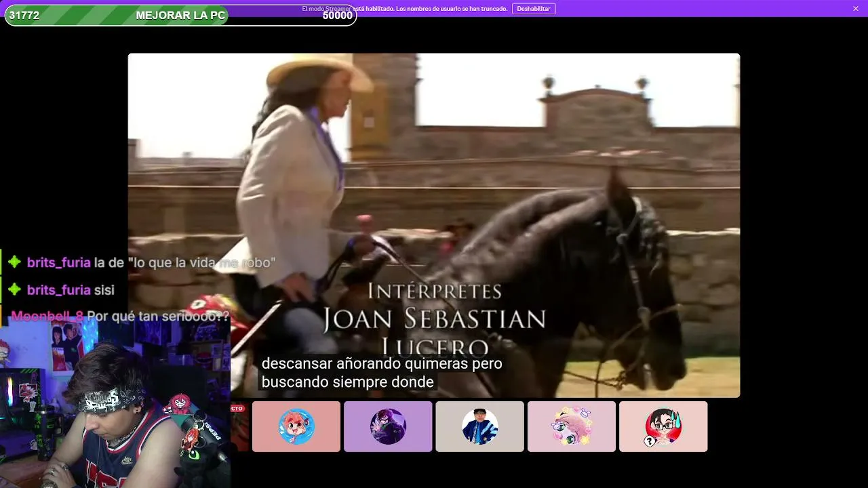Click the Moonbell_8 username in chat
Screen dimensions: 868x488
(x=47, y=317)
